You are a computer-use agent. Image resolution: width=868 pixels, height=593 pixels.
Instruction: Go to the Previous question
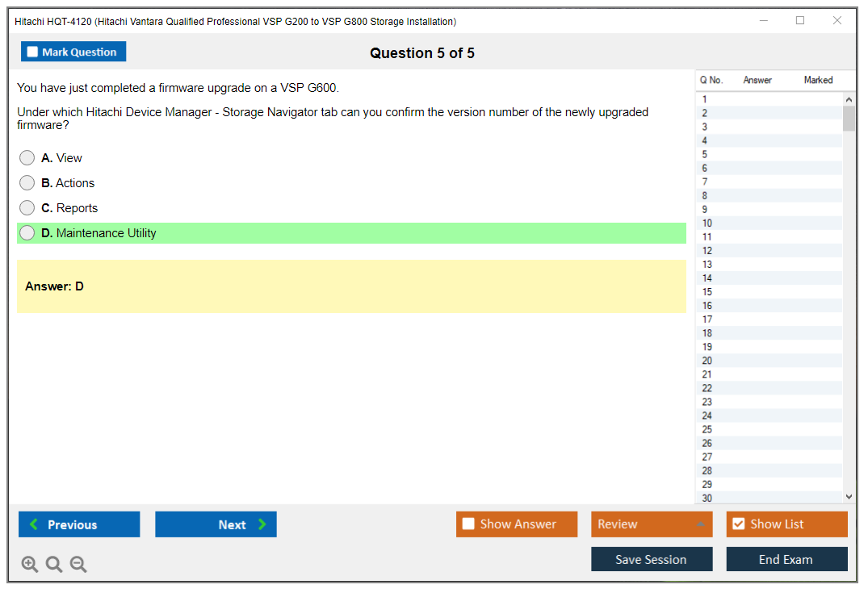pyautogui.click(x=79, y=524)
